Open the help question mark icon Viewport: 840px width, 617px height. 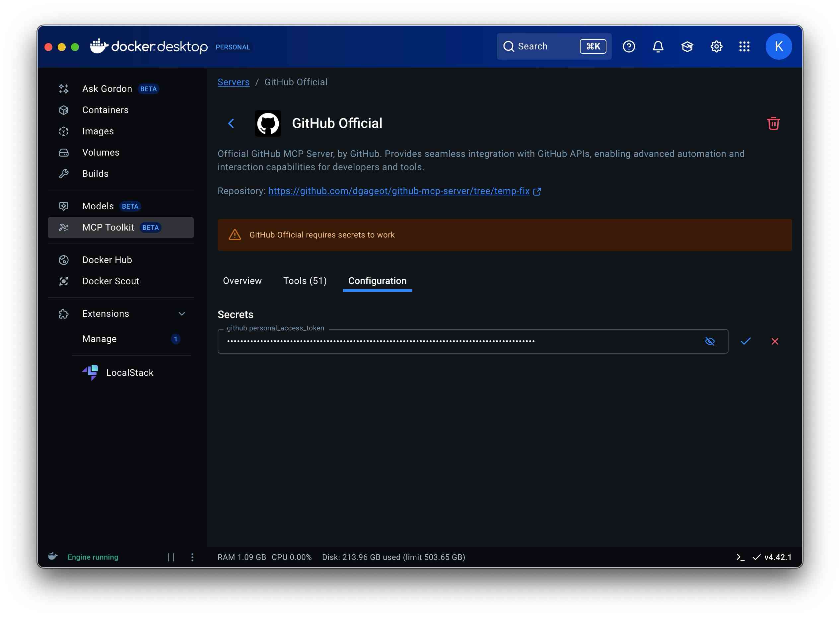click(629, 47)
